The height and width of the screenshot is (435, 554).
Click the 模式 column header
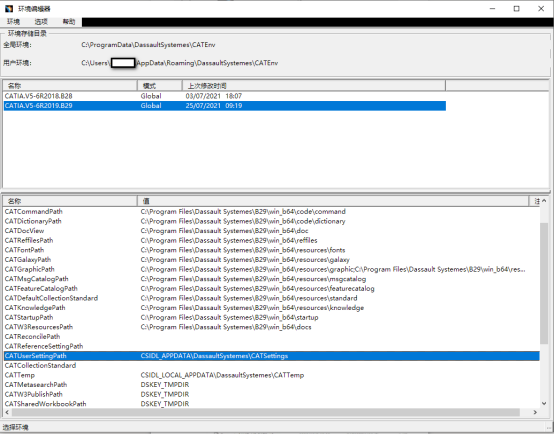pyautogui.click(x=160, y=86)
